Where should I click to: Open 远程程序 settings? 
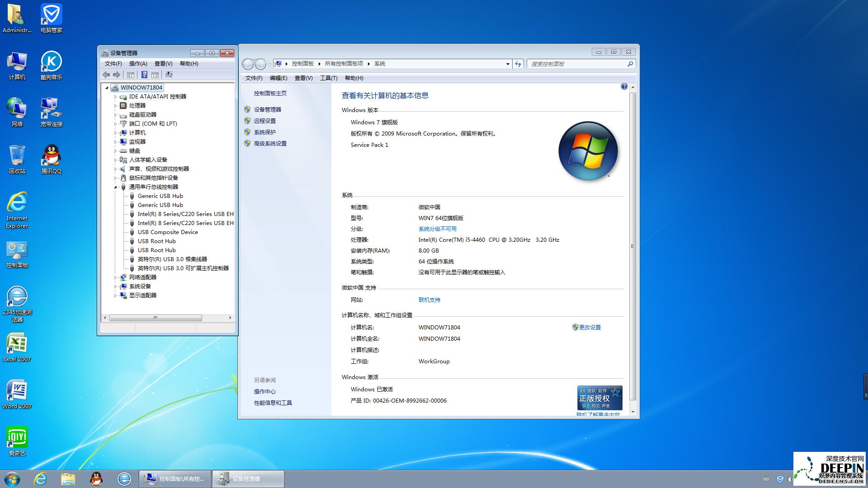(265, 120)
